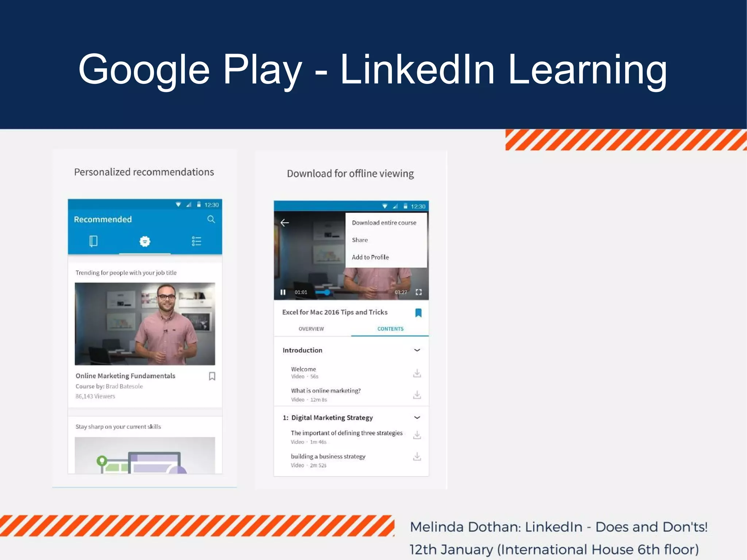Tap Wi-Fi status icon in left phone

click(x=178, y=205)
